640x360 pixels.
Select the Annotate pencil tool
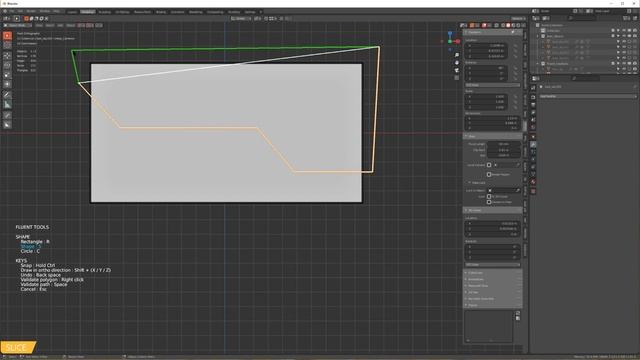point(7,95)
